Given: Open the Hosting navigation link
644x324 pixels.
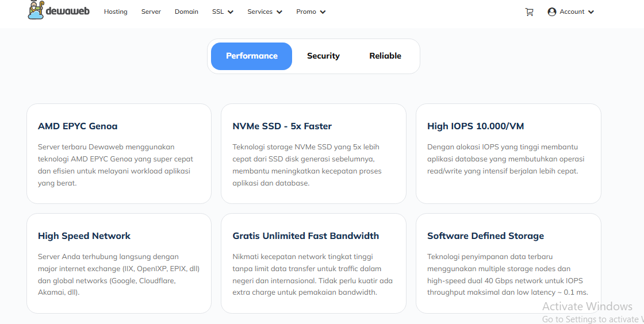Looking at the screenshot, I should point(116,12).
